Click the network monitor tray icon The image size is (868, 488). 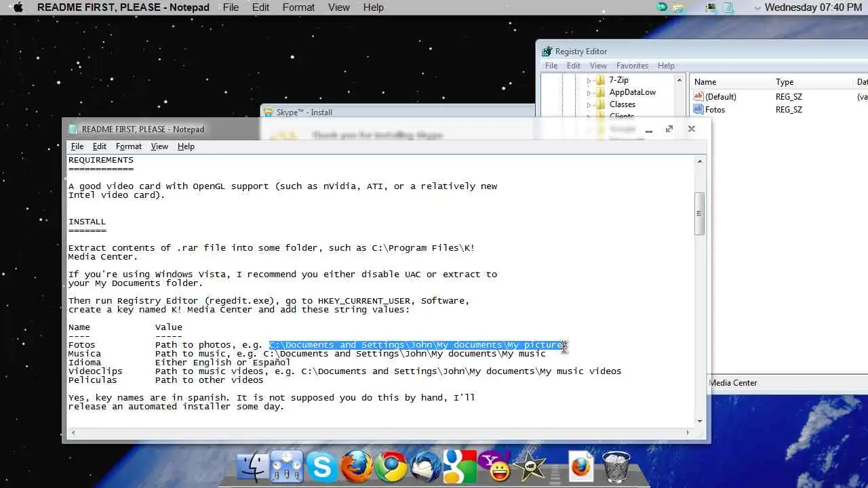711,7
